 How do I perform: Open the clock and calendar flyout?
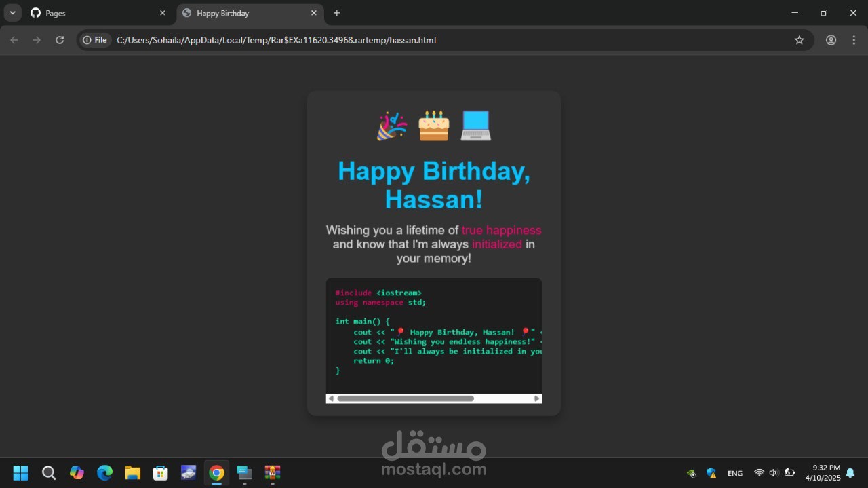[823, 473]
